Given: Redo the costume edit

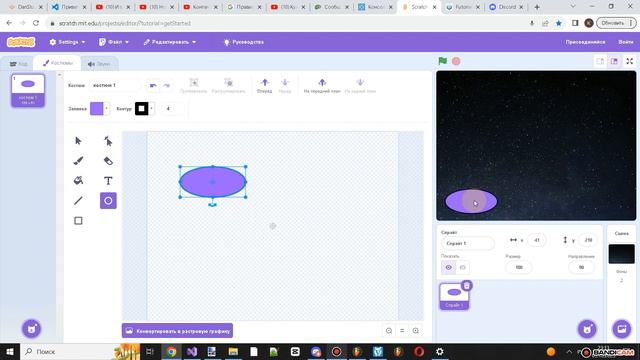Looking at the screenshot, I should point(167,85).
